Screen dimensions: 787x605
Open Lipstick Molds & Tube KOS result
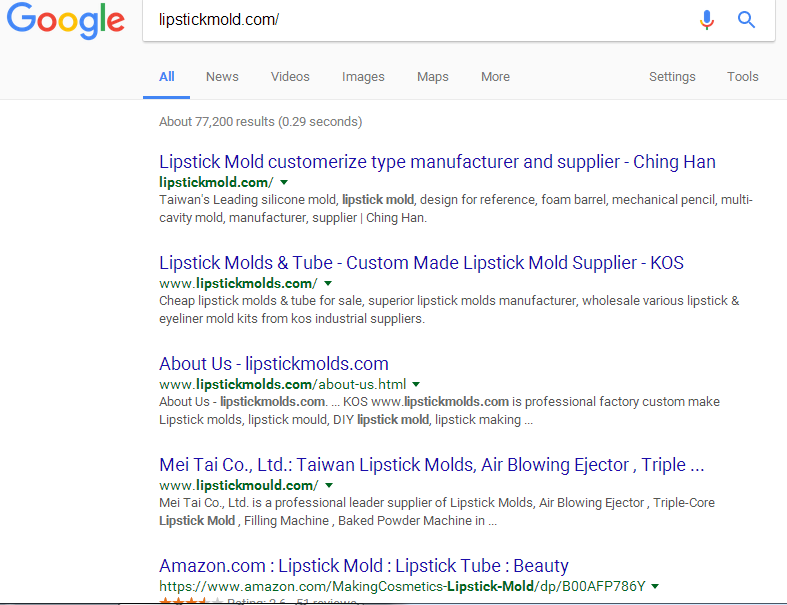pos(421,263)
